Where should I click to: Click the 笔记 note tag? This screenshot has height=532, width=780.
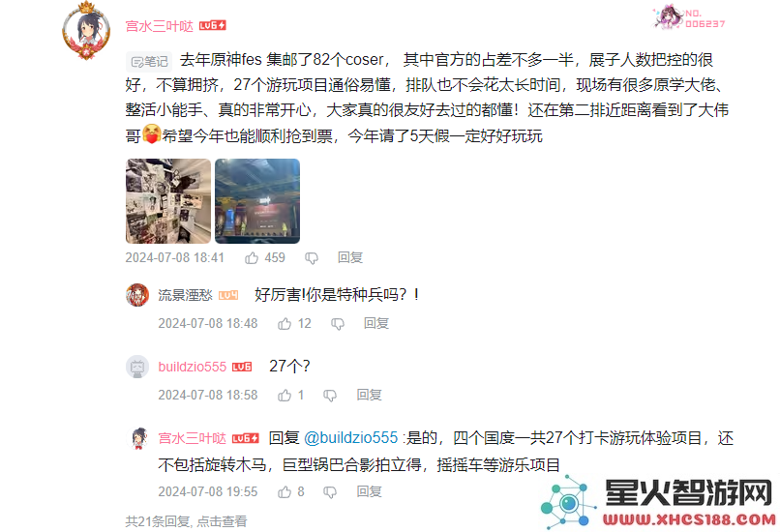149,62
